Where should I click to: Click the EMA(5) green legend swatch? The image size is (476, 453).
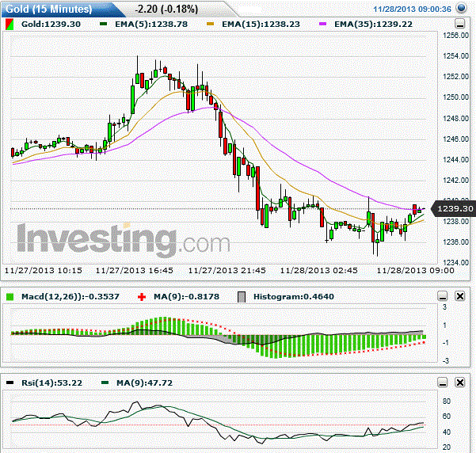[x=103, y=25]
